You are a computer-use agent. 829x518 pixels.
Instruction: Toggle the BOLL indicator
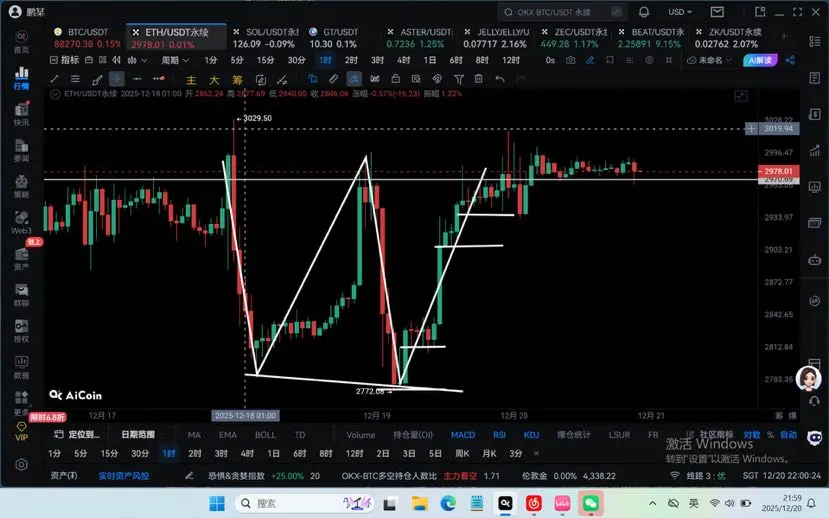[265, 435]
